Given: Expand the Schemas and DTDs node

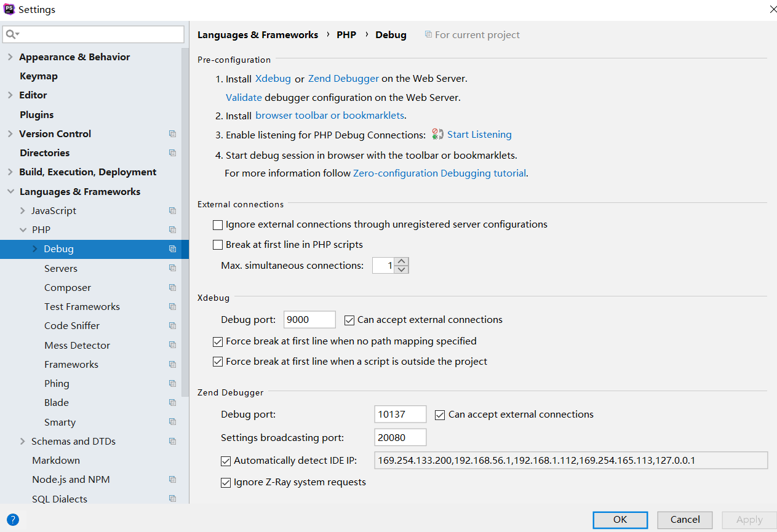Looking at the screenshot, I should coord(23,442).
